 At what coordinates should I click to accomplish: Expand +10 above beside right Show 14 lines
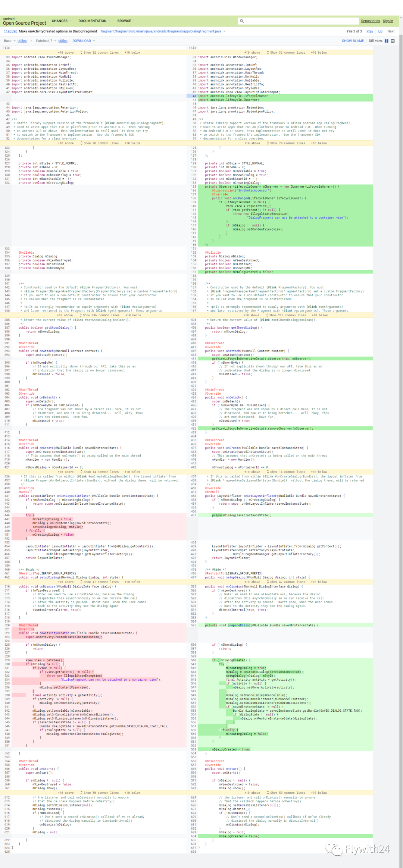tap(252, 472)
